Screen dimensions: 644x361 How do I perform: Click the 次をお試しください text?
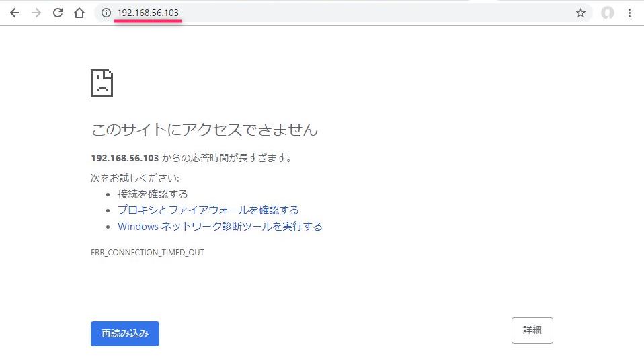135,178
